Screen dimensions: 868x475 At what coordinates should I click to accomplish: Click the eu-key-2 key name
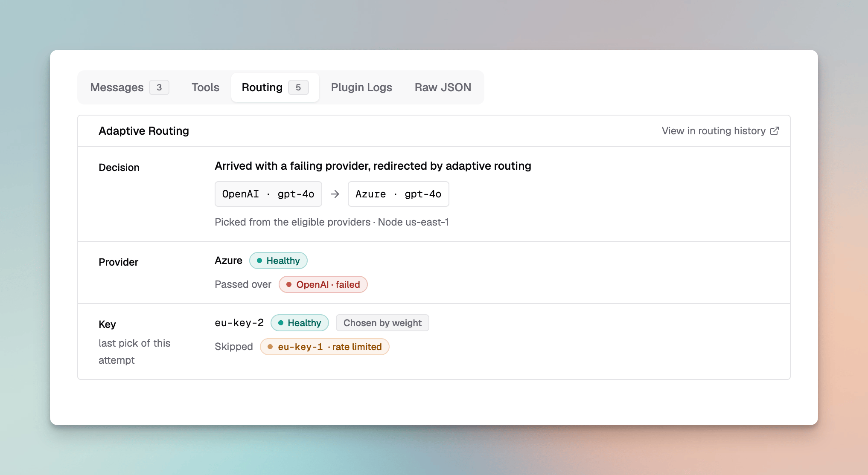[x=239, y=323]
